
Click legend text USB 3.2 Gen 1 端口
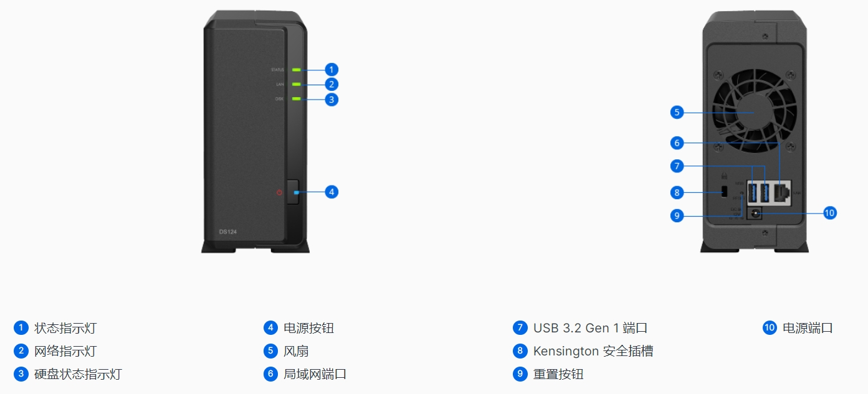[x=591, y=328]
